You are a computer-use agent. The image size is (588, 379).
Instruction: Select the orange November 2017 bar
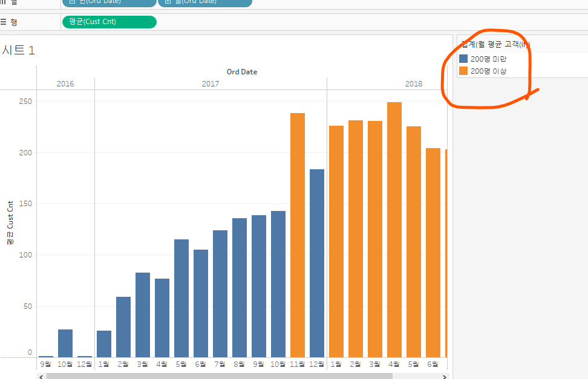coord(298,235)
